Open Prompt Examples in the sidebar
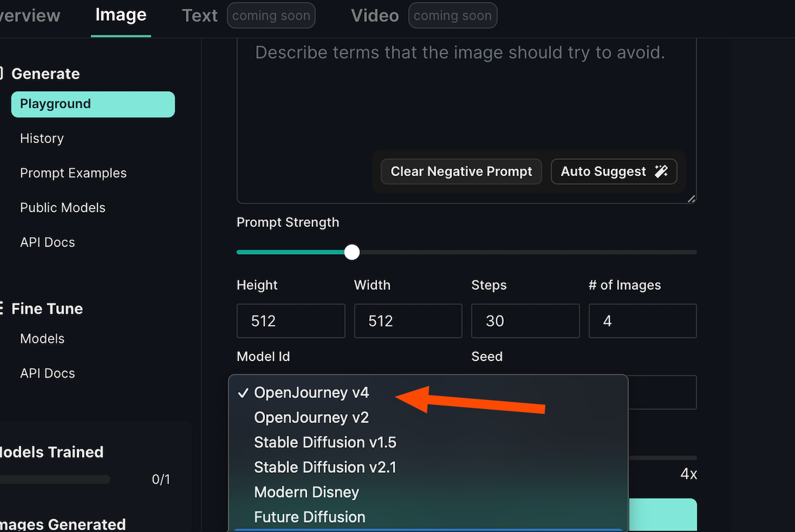Screen dimensions: 795x532 73,173
